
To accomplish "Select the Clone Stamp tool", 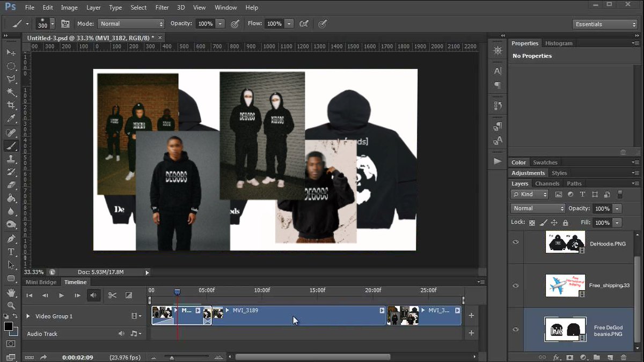I will [x=11, y=159].
